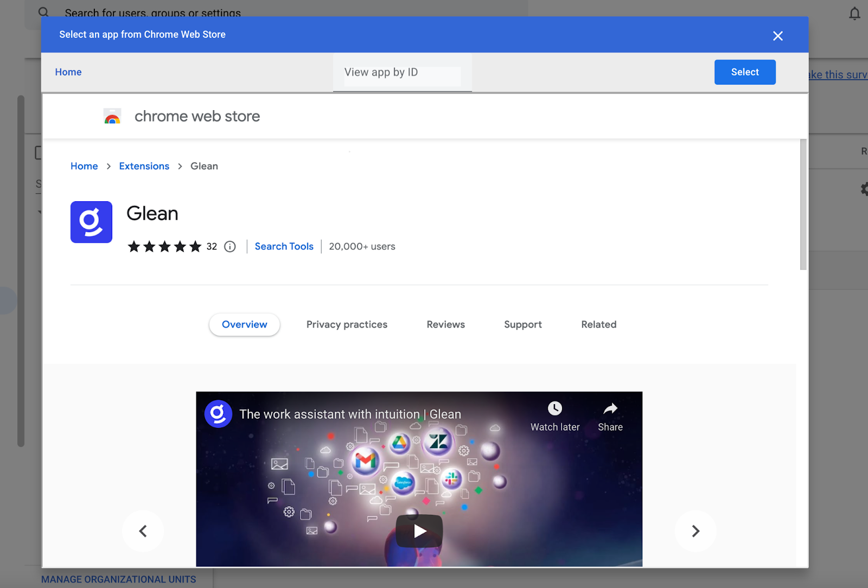Click the Glean breadcrumb text
This screenshot has height=588, width=868.
coord(204,166)
